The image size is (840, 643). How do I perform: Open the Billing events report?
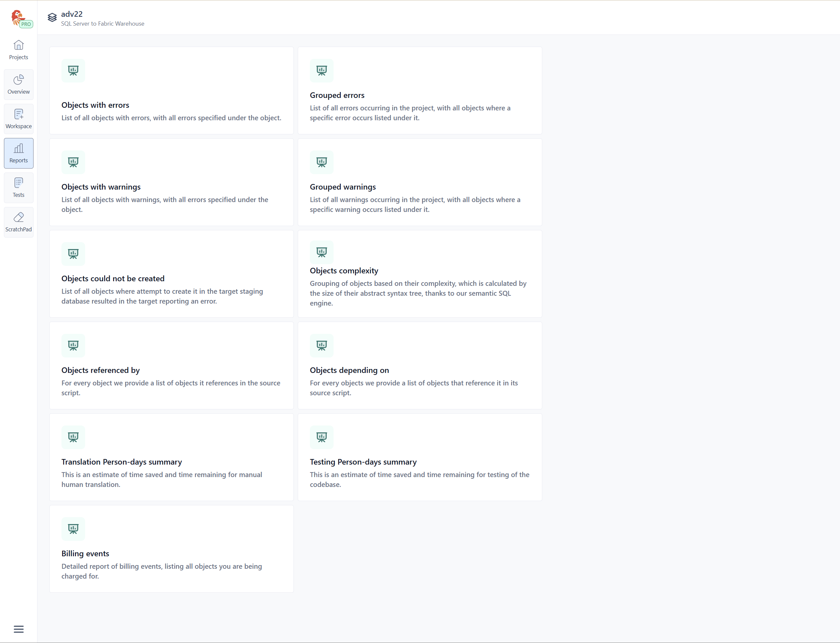click(85, 553)
